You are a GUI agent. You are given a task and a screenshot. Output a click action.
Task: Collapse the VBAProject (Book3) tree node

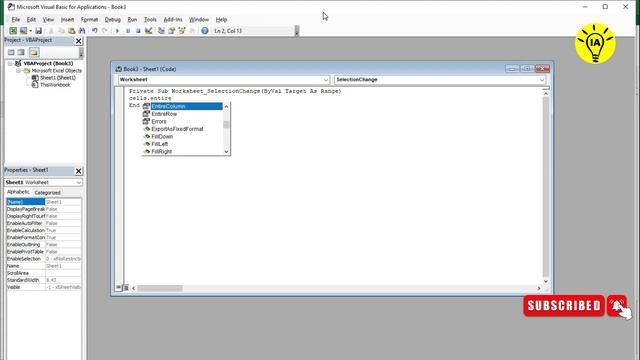10,64
